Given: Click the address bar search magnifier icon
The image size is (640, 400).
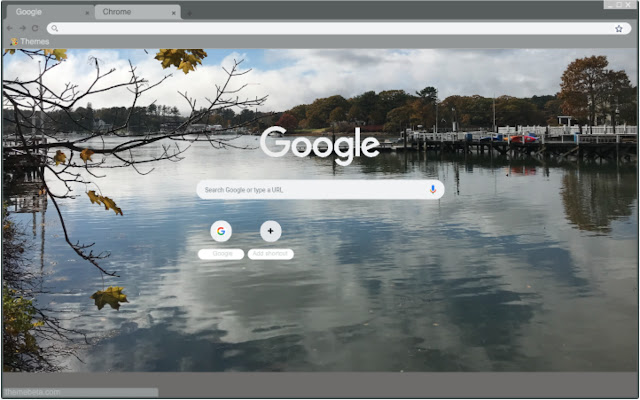Looking at the screenshot, I should click(55, 28).
